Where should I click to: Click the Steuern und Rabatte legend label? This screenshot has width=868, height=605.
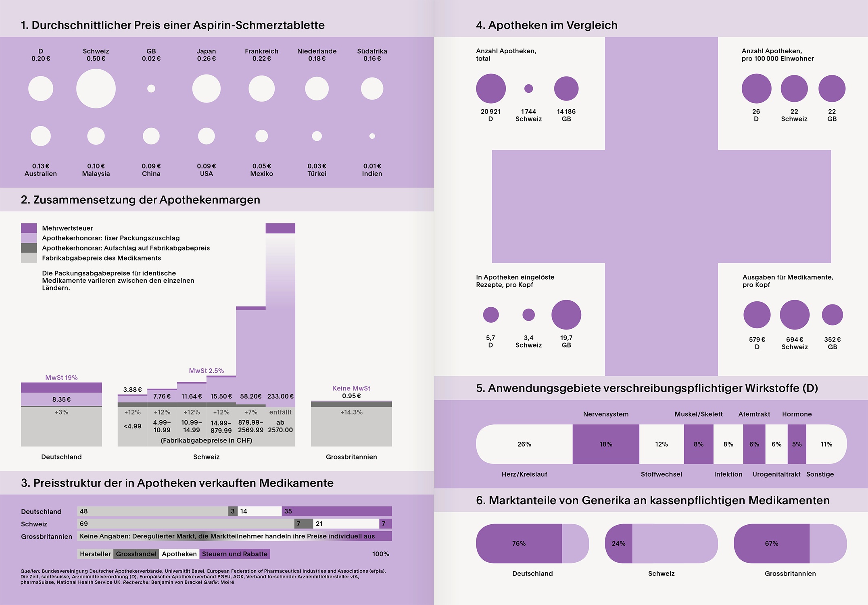click(234, 554)
